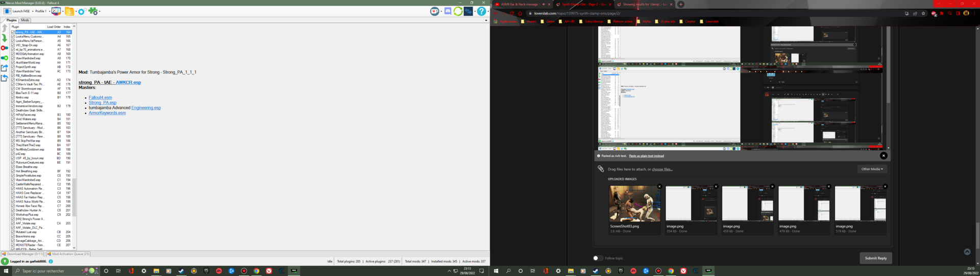
Task: Toggle the KSHairdosExtra.esp checkbox
Action: (13, 80)
